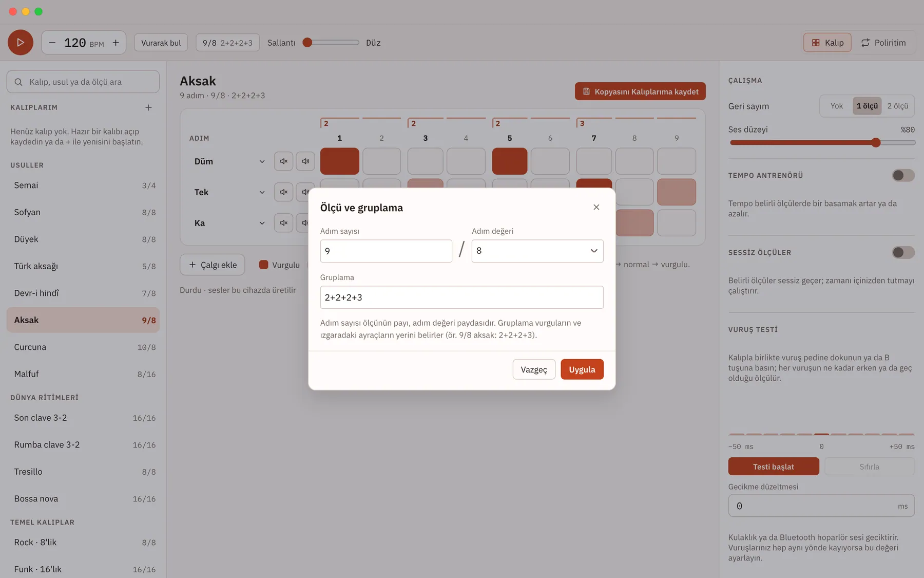
Task: Set count-in to Yok
Action: coord(837,106)
